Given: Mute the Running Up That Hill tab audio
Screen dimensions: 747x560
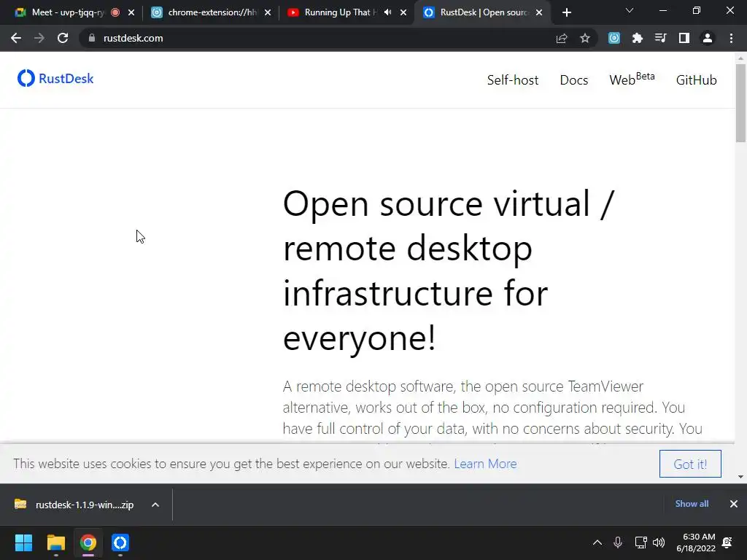Looking at the screenshot, I should click(388, 12).
